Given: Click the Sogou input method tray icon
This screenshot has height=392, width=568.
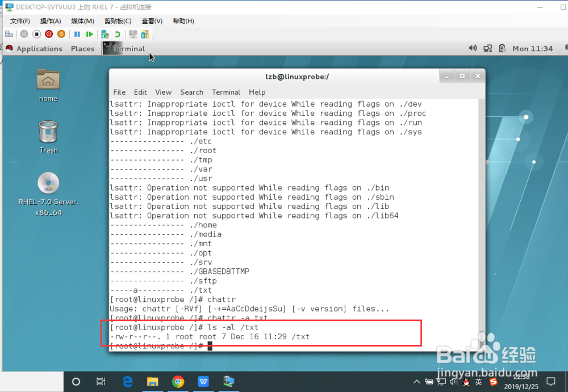Looking at the screenshot, I should 493,381.
